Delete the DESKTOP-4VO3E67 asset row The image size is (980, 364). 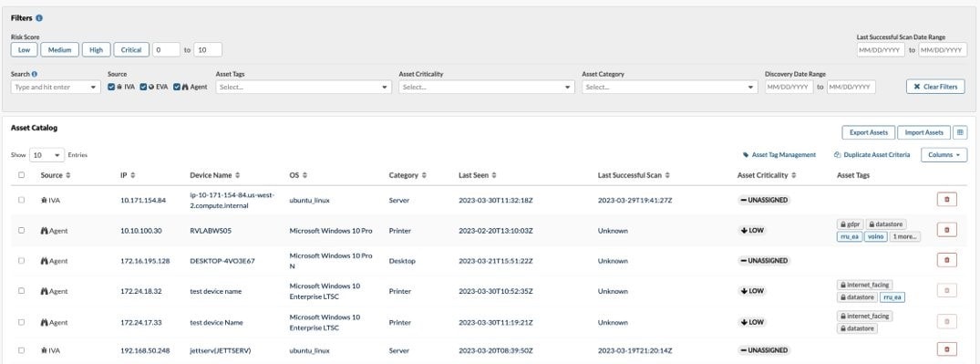[x=946, y=260]
